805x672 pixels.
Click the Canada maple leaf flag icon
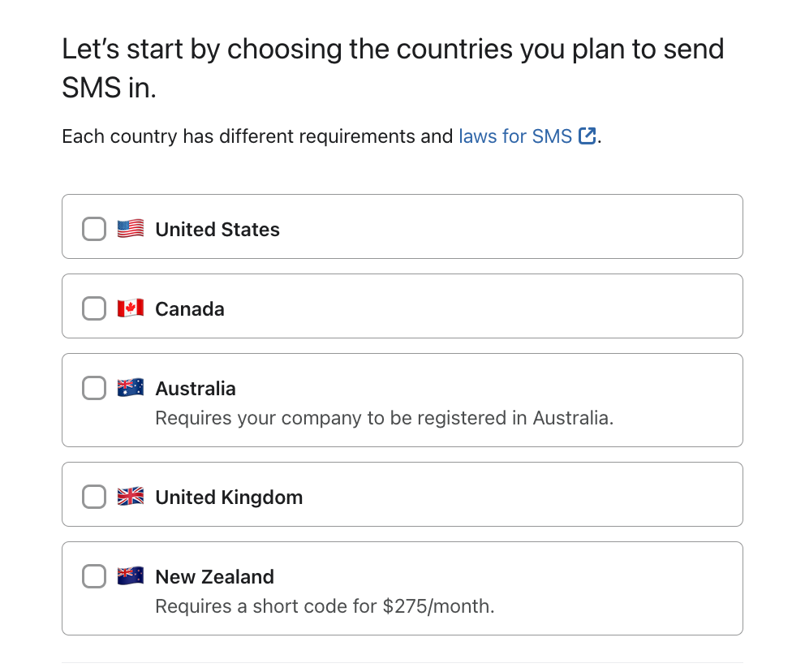[131, 308]
